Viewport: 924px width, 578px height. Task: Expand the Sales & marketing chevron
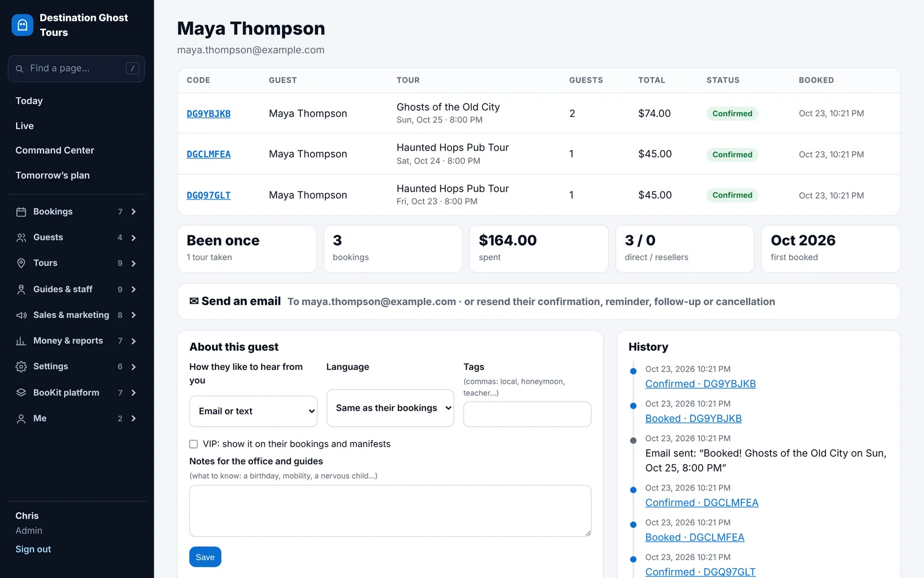pyautogui.click(x=133, y=315)
